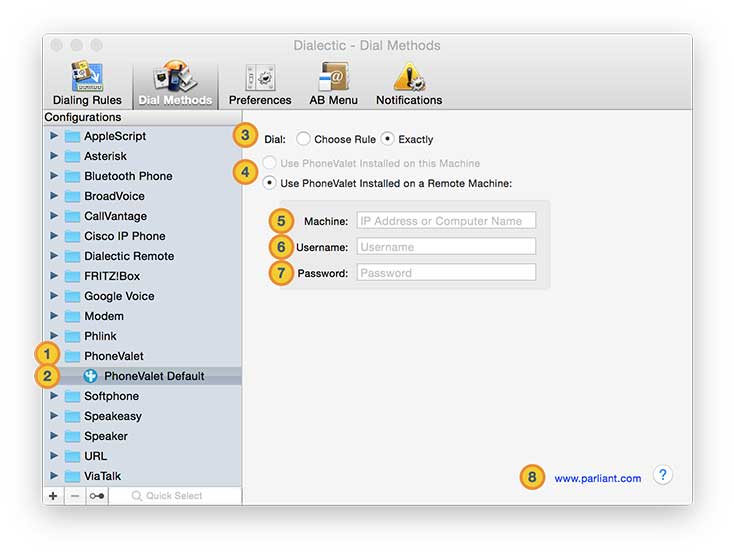Expand the Softphone disclosure triangle
The image size is (734, 555).
[54, 395]
